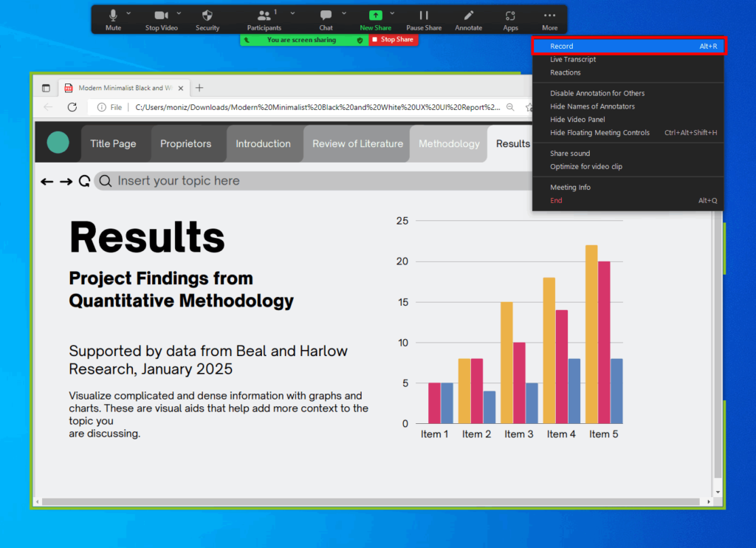
Task: Click the Annotate pencil icon
Action: coord(468,16)
